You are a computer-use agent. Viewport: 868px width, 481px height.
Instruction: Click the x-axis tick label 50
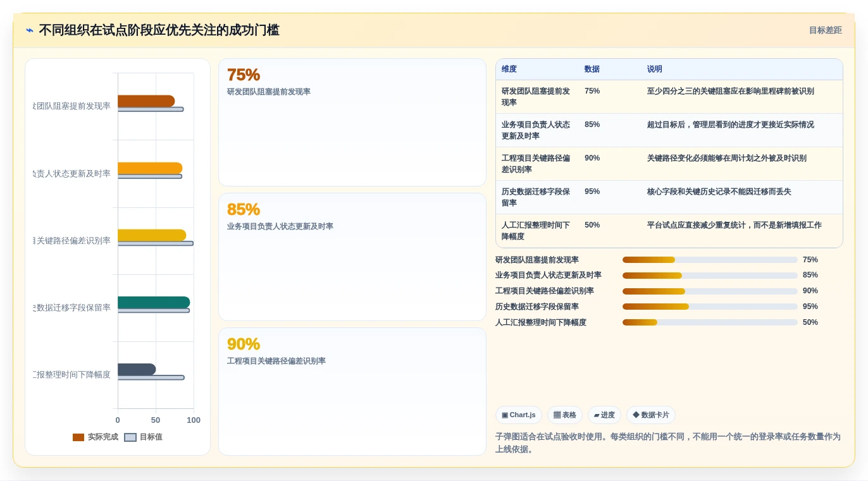156,420
